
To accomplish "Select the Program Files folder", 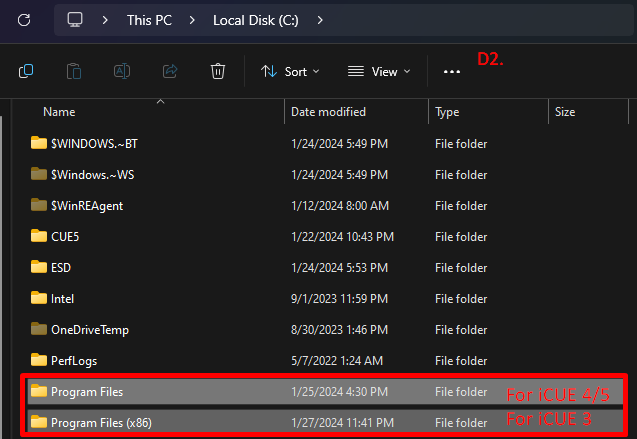I will tap(87, 391).
